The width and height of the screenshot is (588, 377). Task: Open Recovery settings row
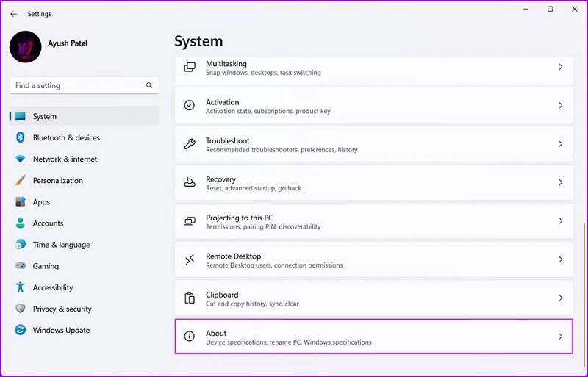click(x=373, y=182)
